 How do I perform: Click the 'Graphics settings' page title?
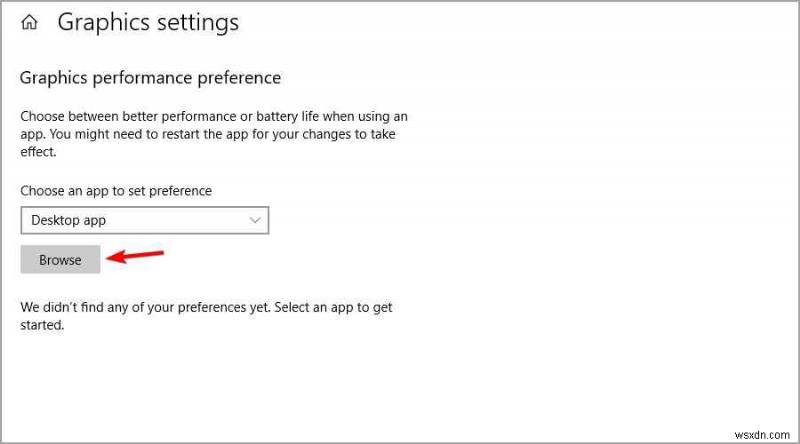(148, 22)
